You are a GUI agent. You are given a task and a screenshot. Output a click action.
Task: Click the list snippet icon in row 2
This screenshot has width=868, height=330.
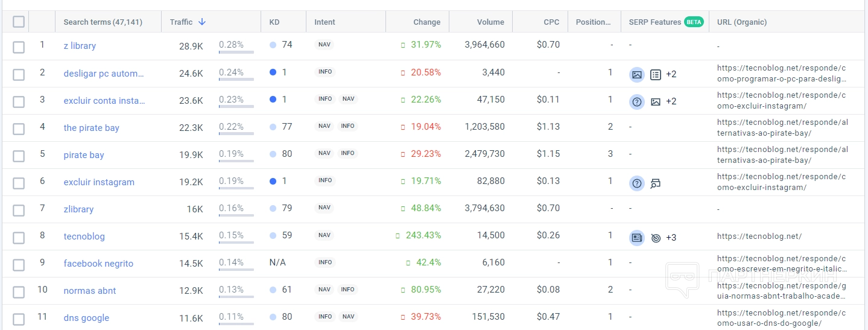656,74
